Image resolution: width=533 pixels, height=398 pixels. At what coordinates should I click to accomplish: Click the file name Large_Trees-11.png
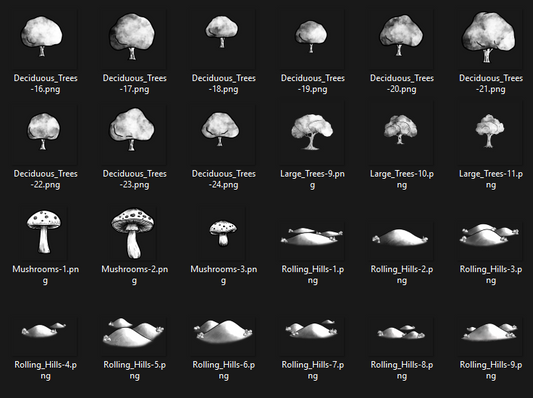click(491, 179)
